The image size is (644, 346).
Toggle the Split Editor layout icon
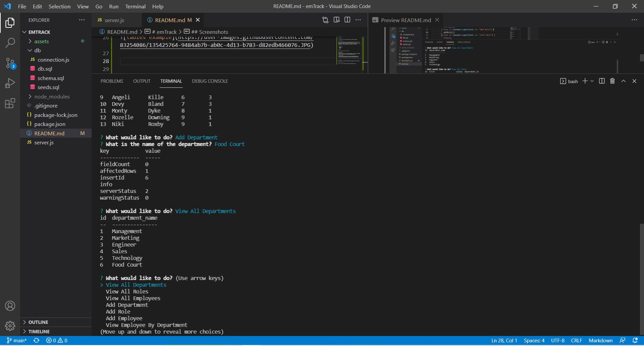[347, 20]
